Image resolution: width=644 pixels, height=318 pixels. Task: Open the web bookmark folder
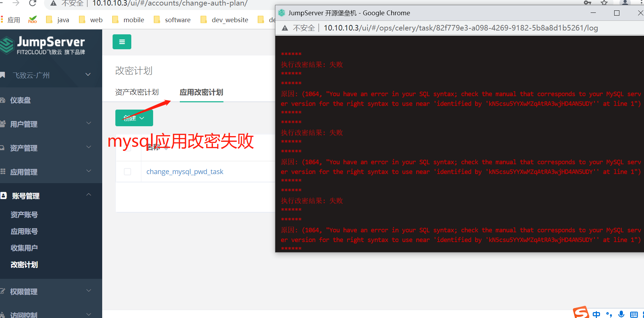click(x=91, y=20)
